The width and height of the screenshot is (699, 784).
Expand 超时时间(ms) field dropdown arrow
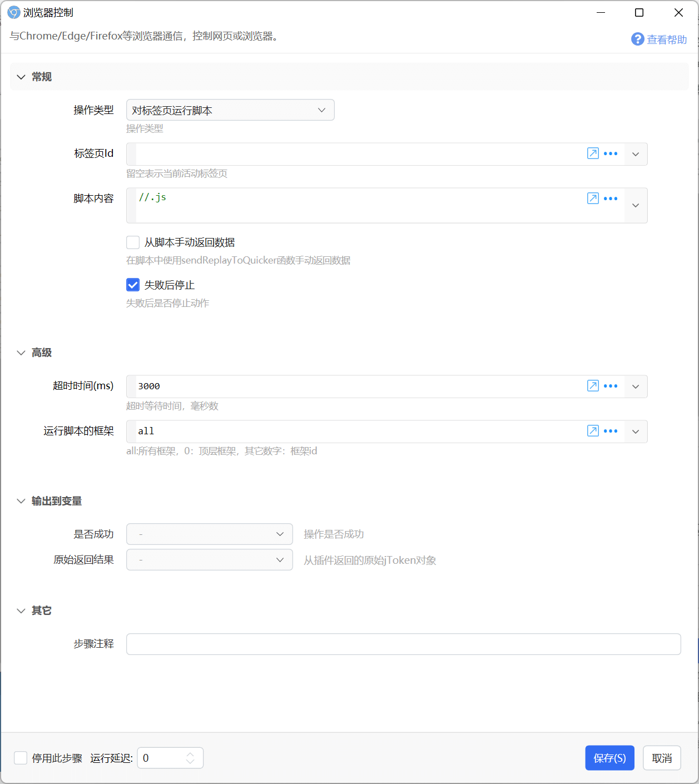[636, 386]
